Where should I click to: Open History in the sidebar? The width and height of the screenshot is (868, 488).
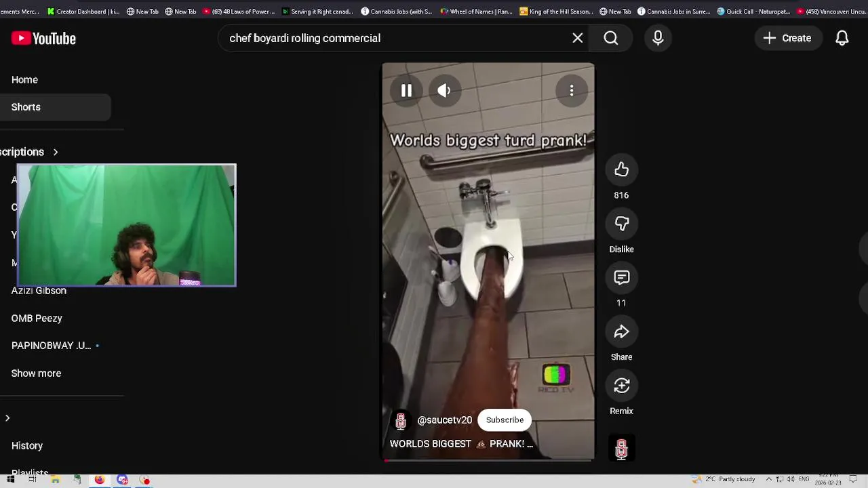click(27, 446)
